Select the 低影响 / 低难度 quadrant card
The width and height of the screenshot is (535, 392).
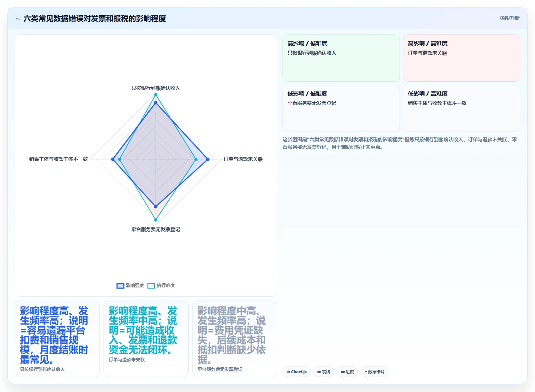coord(341,108)
